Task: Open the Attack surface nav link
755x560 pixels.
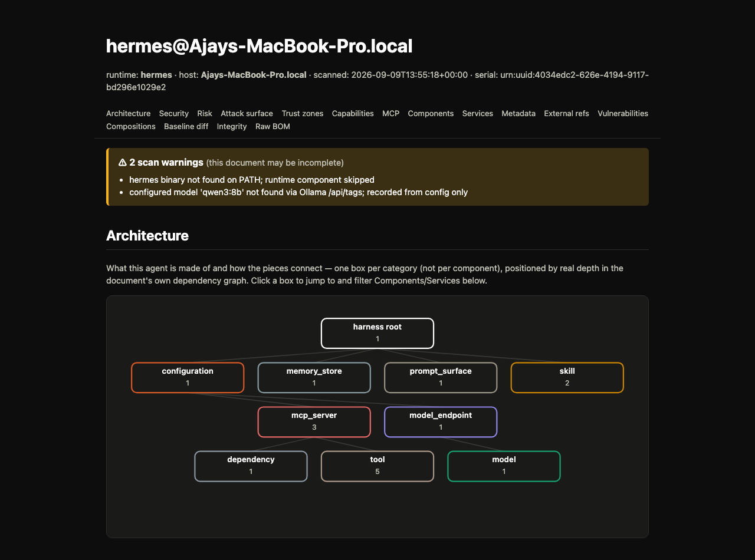Action: coord(247,113)
